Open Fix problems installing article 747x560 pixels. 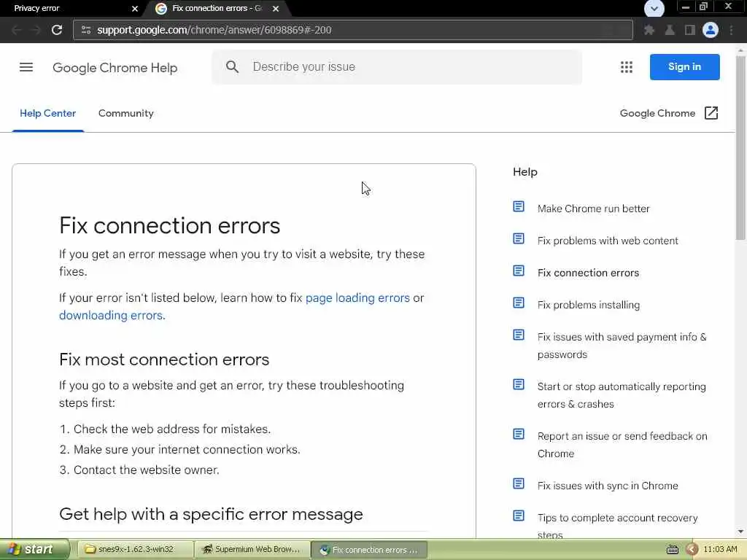(x=589, y=305)
